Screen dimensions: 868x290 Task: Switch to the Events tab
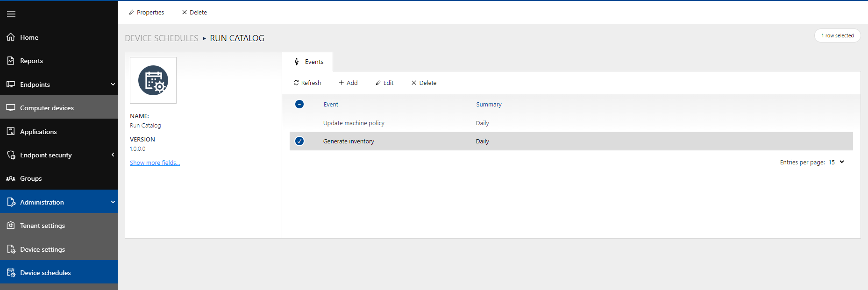[x=308, y=62]
